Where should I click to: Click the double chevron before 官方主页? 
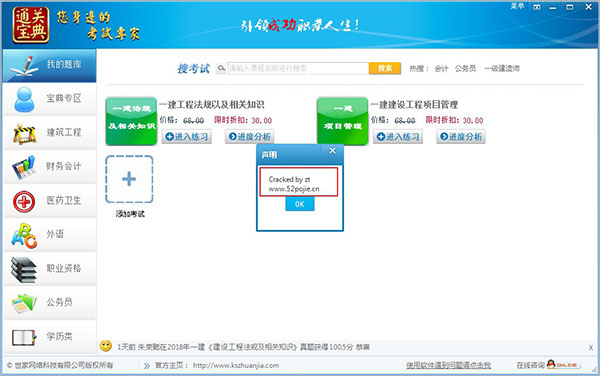[147, 366]
